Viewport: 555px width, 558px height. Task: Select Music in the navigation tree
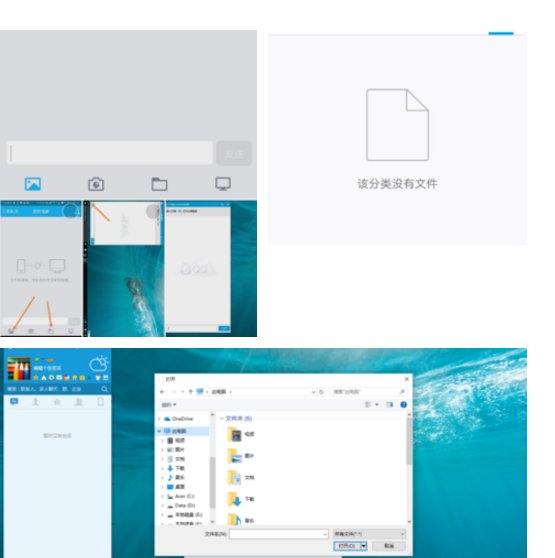point(176,478)
